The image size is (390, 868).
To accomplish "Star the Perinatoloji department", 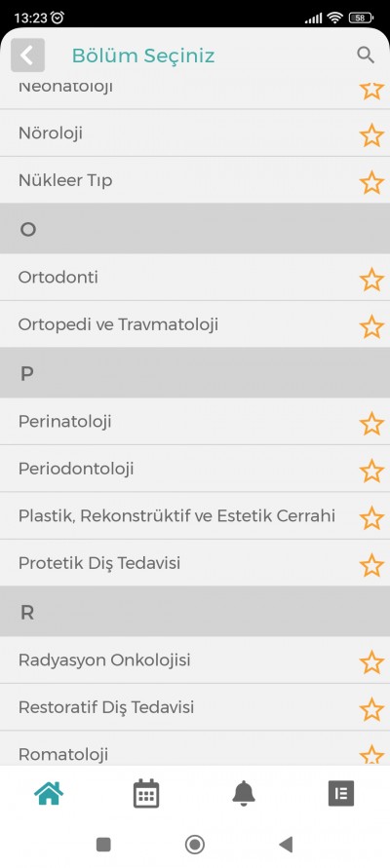I will pos(371,424).
